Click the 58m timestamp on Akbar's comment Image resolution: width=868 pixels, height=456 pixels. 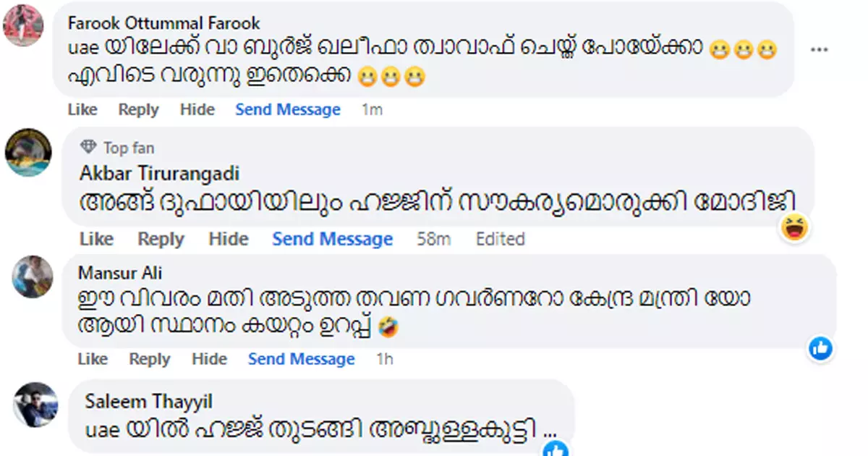434,239
